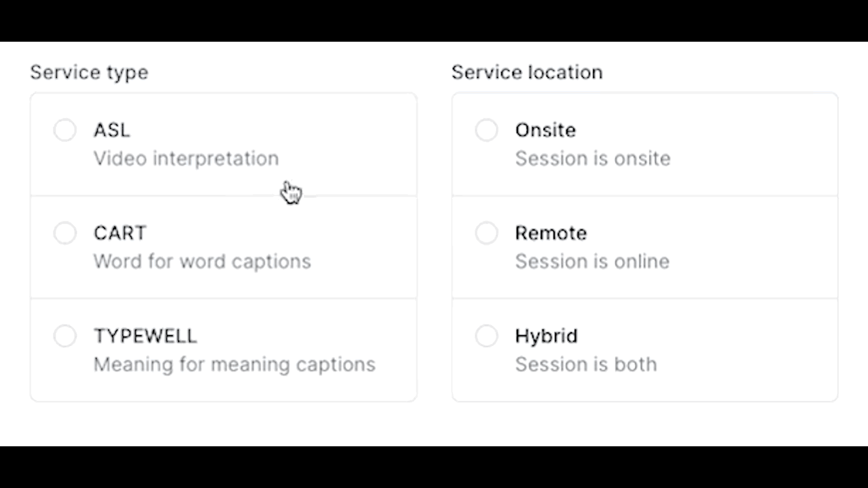
Task: Click the Video interpretation description text
Action: (x=186, y=159)
